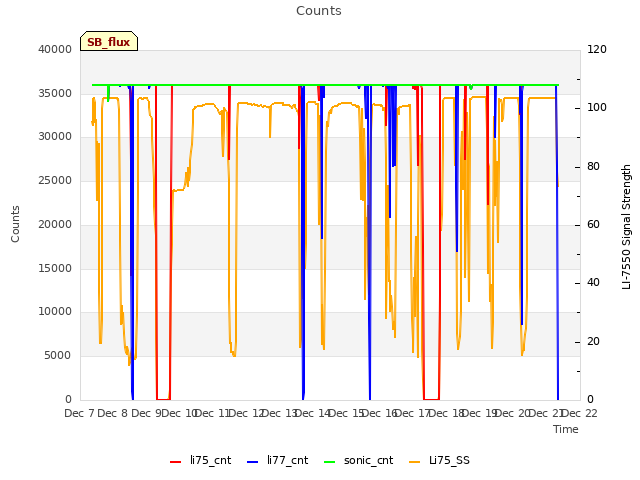Click the green sonic_cnt legend swatch
The width and height of the screenshot is (640, 480).
(329, 462)
